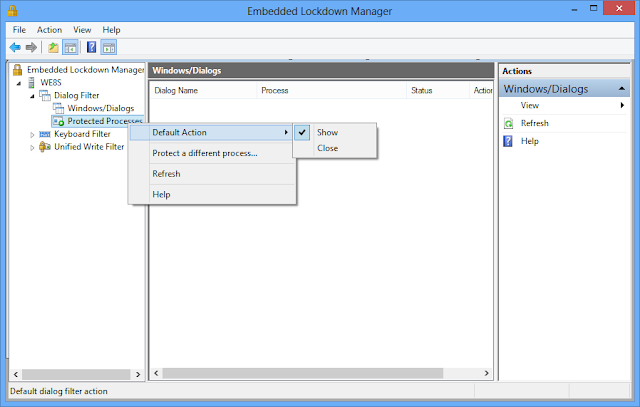
Task: Select the WE8S computer node
Action: (x=51, y=82)
